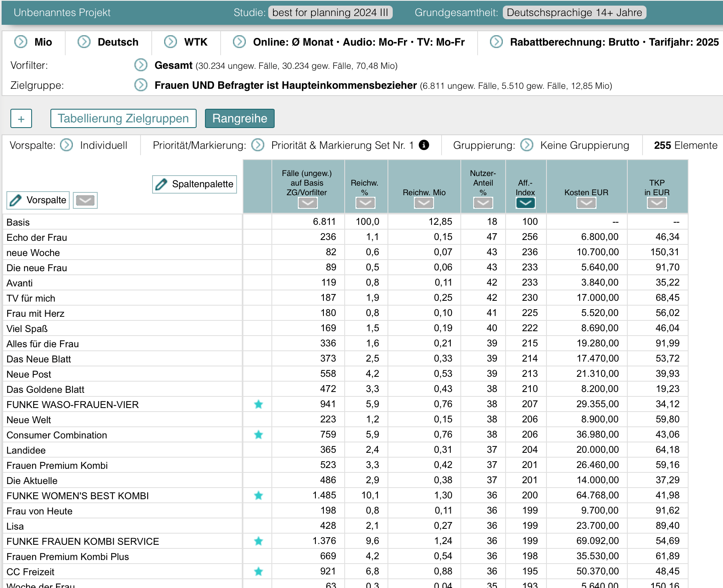Open the Kosten EUR column dropdown
723x588 pixels.
[x=586, y=203]
